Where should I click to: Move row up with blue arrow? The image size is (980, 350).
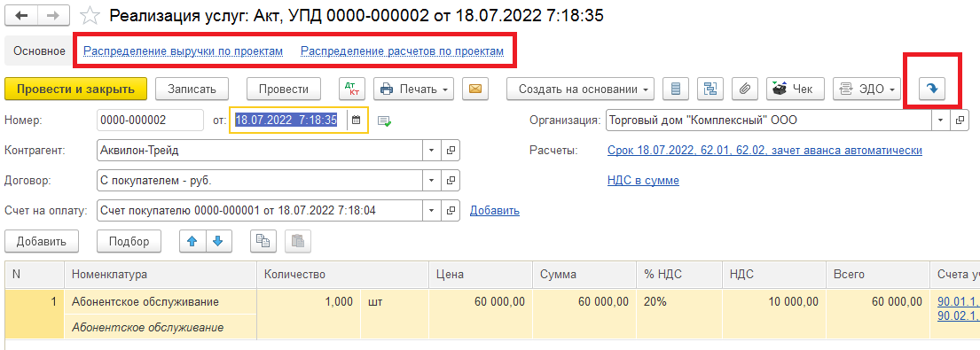point(192,241)
